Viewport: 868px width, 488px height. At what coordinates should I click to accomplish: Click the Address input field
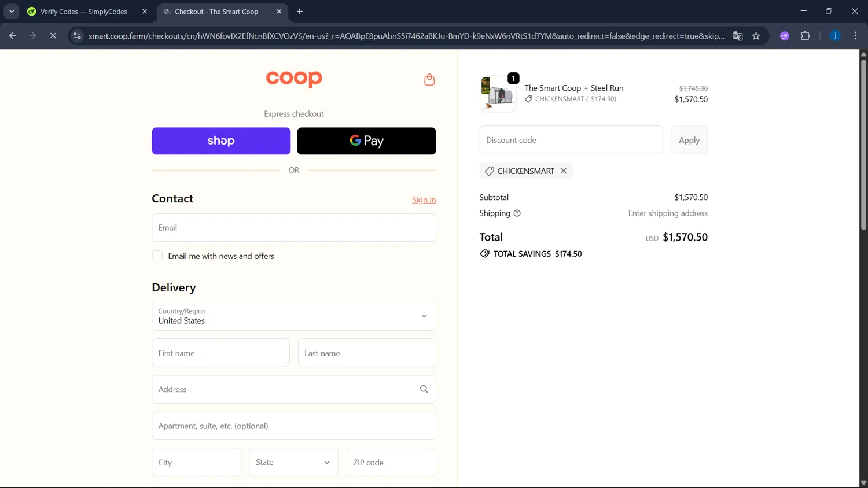click(294, 389)
